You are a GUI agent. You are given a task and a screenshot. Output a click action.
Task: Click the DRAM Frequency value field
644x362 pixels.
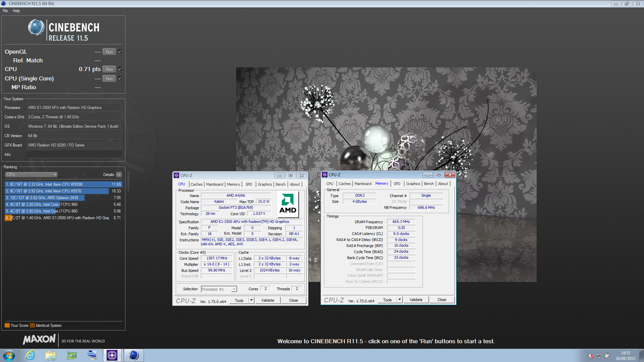click(x=401, y=222)
